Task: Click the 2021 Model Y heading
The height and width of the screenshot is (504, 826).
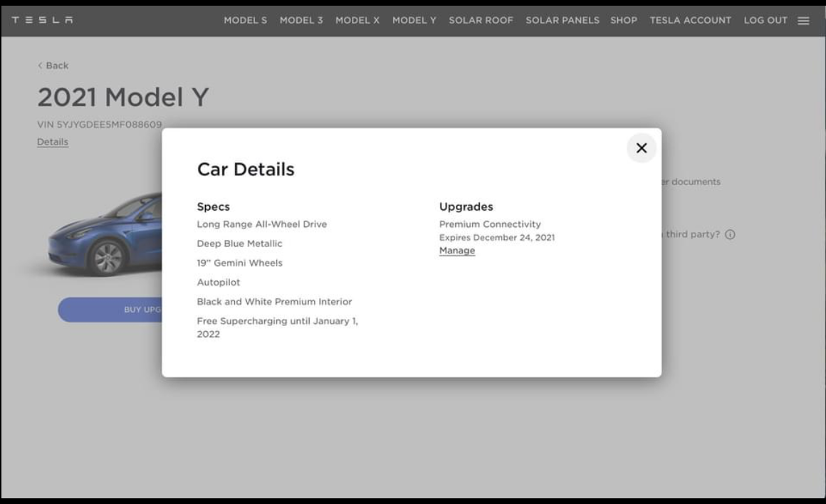Action: [x=122, y=98]
